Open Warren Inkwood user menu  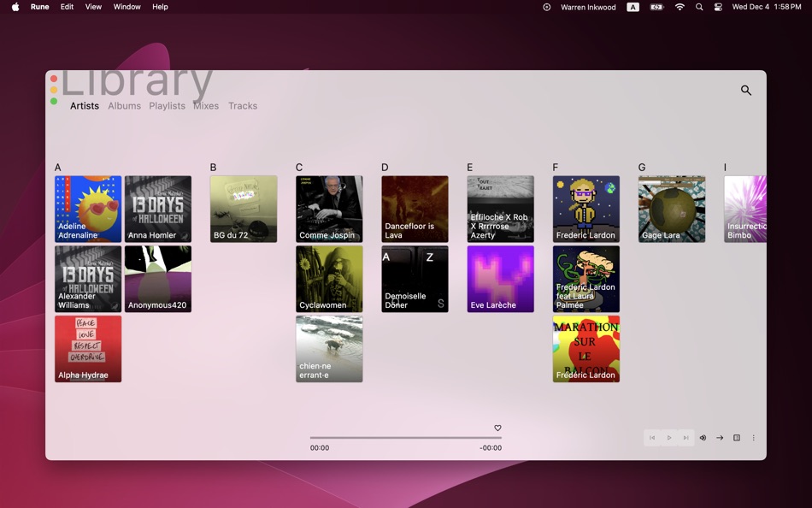588,7
